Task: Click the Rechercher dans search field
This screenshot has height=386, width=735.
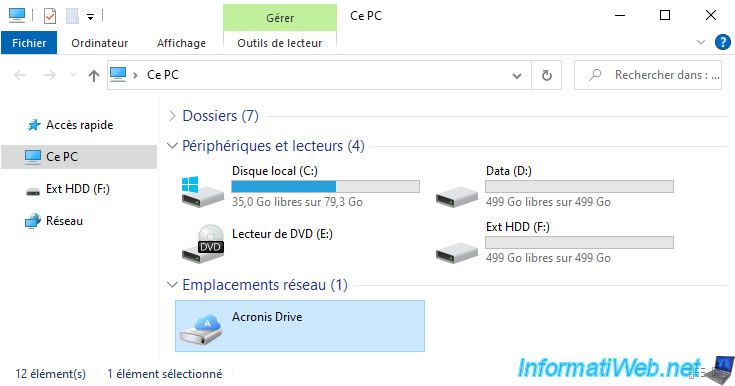Action: point(648,75)
